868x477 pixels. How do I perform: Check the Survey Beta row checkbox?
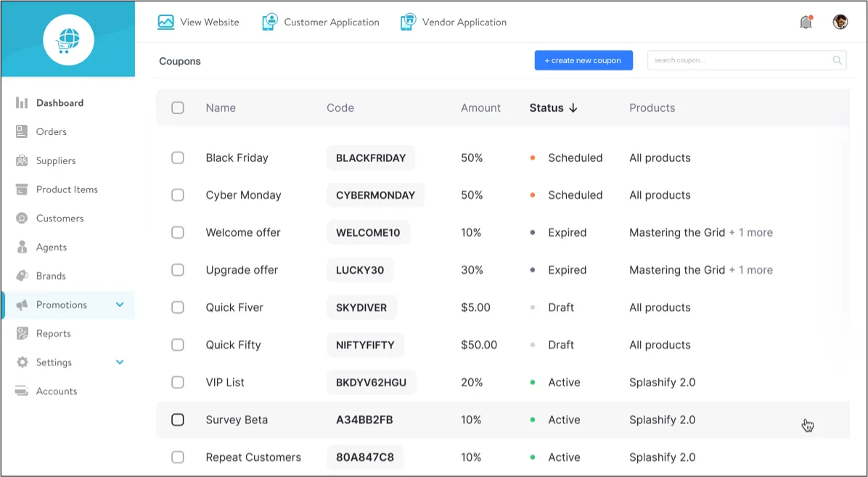178,420
